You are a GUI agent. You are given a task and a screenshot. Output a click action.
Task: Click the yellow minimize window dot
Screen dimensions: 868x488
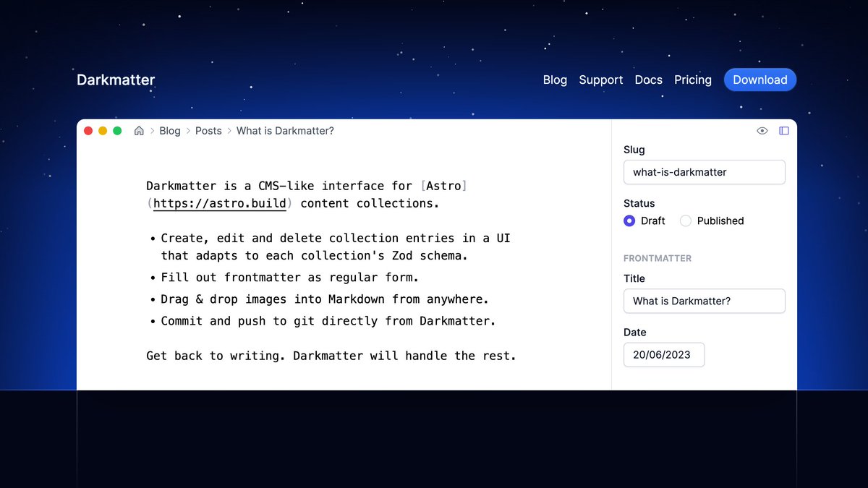coord(103,131)
